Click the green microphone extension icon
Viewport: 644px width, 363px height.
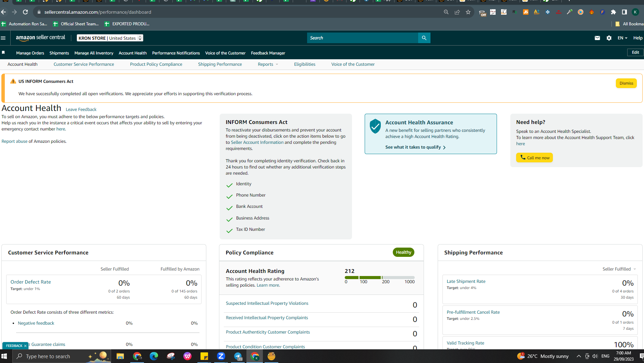coord(570,12)
